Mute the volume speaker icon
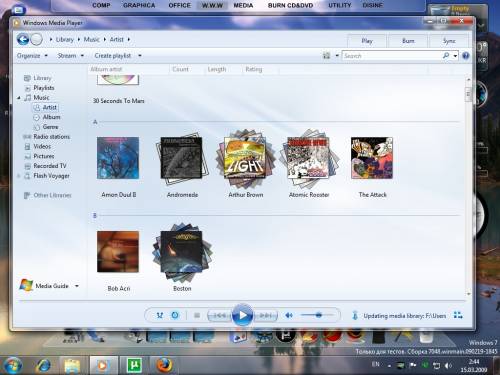The width and height of the screenshot is (500, 375). pyautogui.click(x=289, y=315)
